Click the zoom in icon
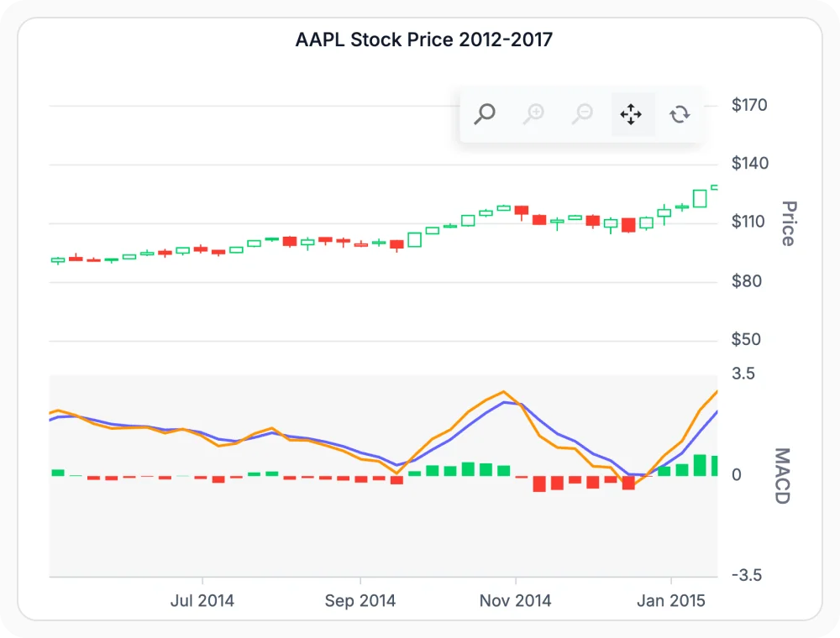 click(533, 114)
